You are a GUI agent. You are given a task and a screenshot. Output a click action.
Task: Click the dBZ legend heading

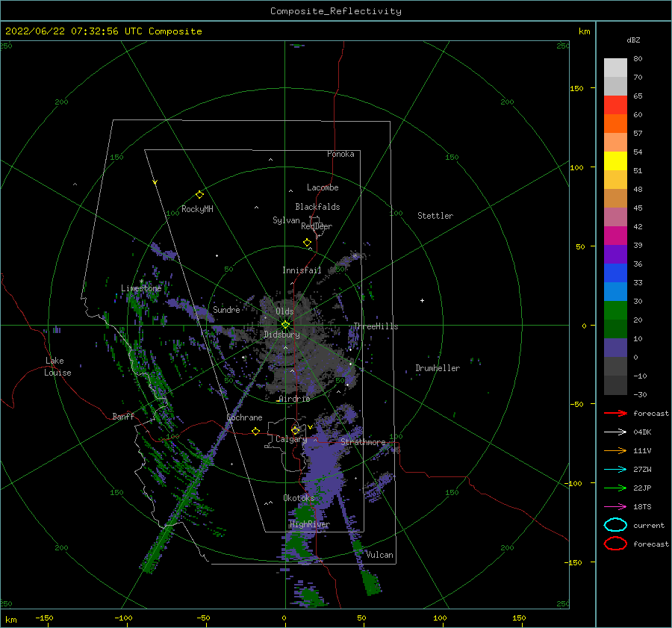(x=633, y=40)
